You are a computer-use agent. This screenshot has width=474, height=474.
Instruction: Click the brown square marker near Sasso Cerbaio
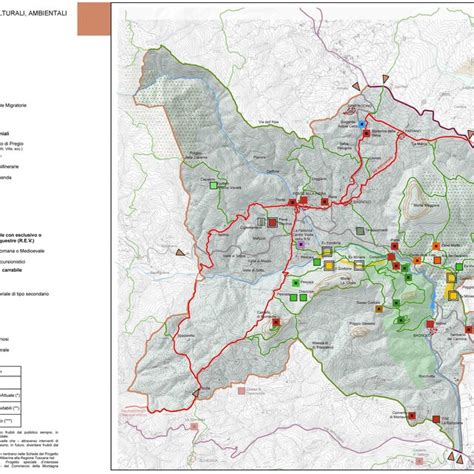pyautogui.click(x=378, y=309)
